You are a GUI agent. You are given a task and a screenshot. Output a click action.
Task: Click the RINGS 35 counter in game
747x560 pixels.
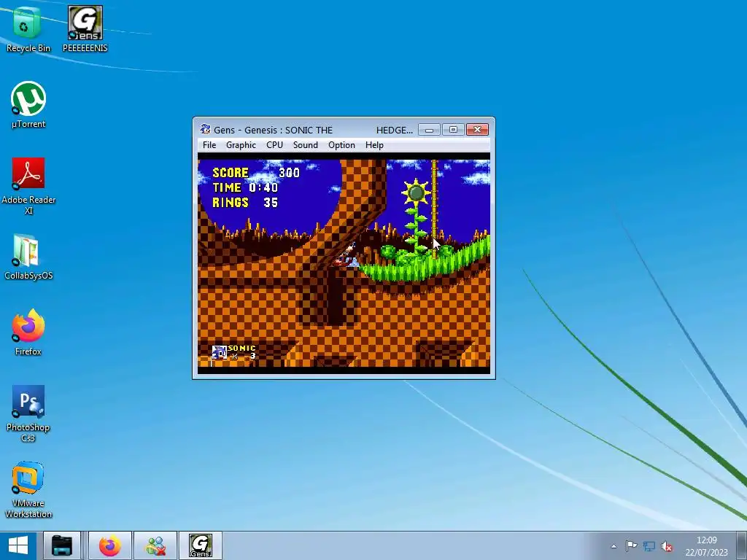click(x=245, y=203)
